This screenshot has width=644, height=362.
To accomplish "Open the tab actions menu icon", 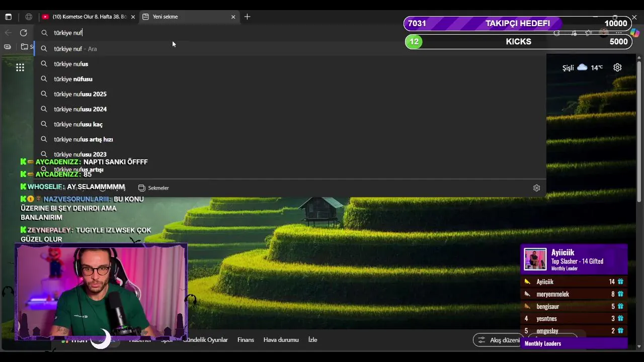I will pos(8,17).
